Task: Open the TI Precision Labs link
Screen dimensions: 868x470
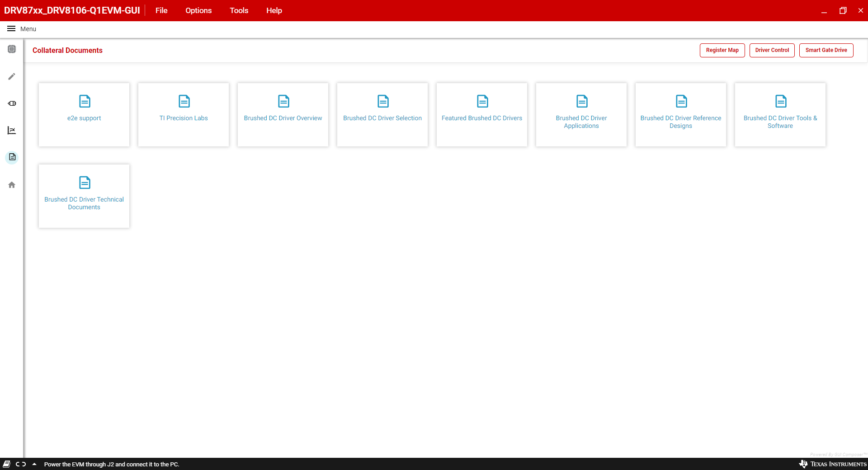Action: point(184,118)
